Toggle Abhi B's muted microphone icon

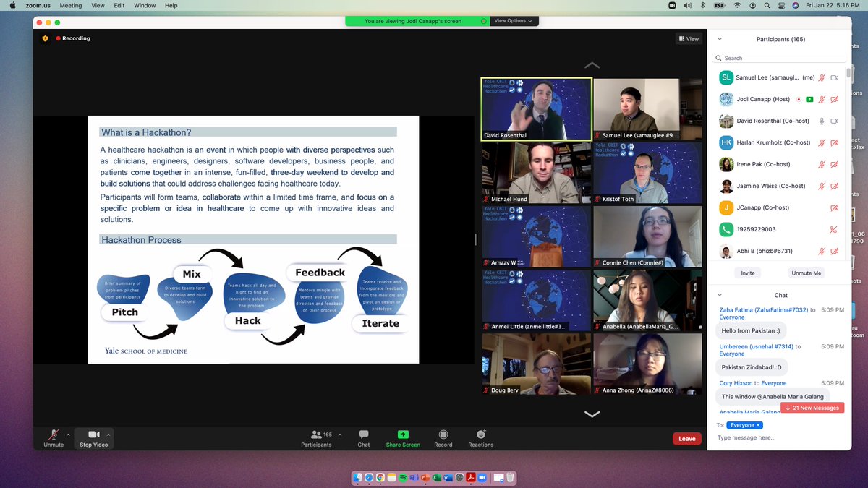[822, 251]
